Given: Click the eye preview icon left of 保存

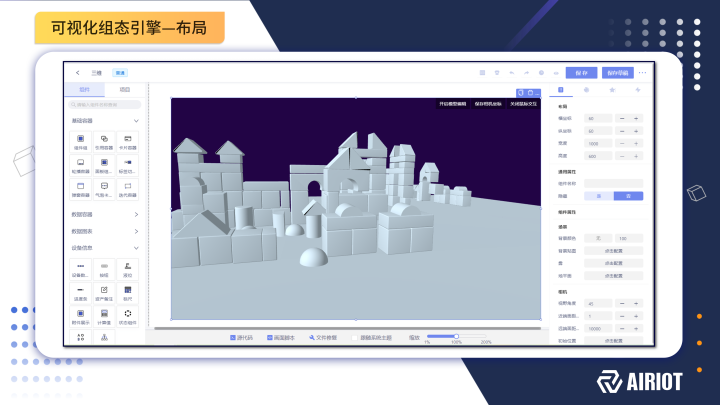Looking at the screenshot, I should click(x=556, y=73).
